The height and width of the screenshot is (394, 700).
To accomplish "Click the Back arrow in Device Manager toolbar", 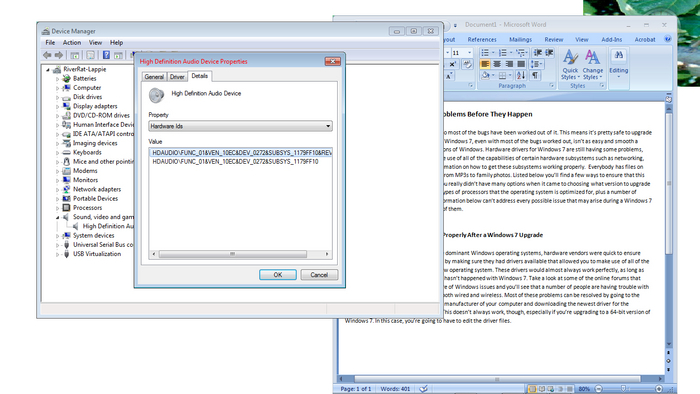I will [47, 55].
